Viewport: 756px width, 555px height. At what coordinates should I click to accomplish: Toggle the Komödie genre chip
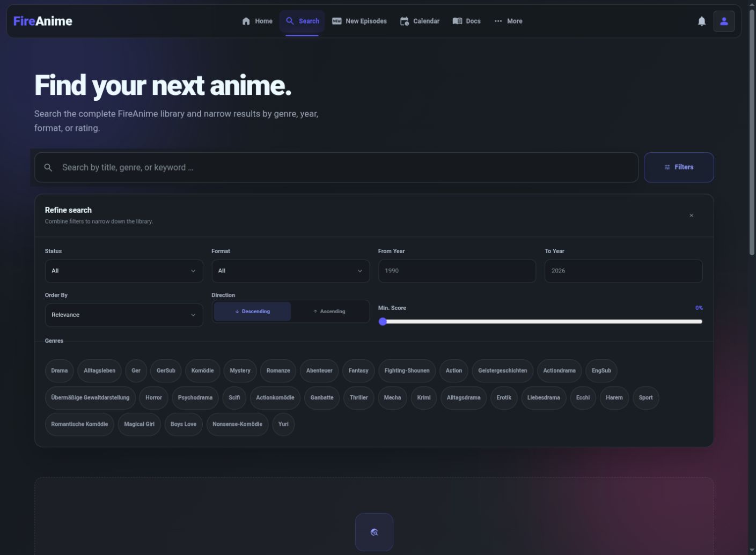coord(202,371)
